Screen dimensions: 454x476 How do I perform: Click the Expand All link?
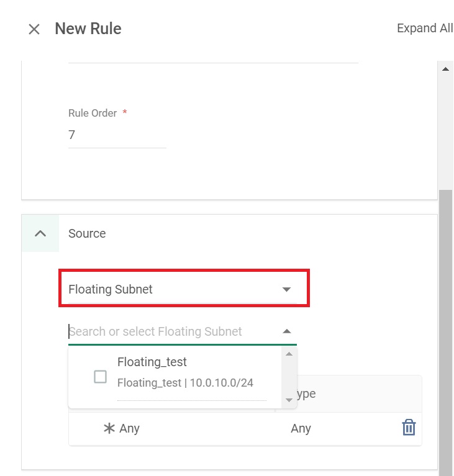coord(425,28)
